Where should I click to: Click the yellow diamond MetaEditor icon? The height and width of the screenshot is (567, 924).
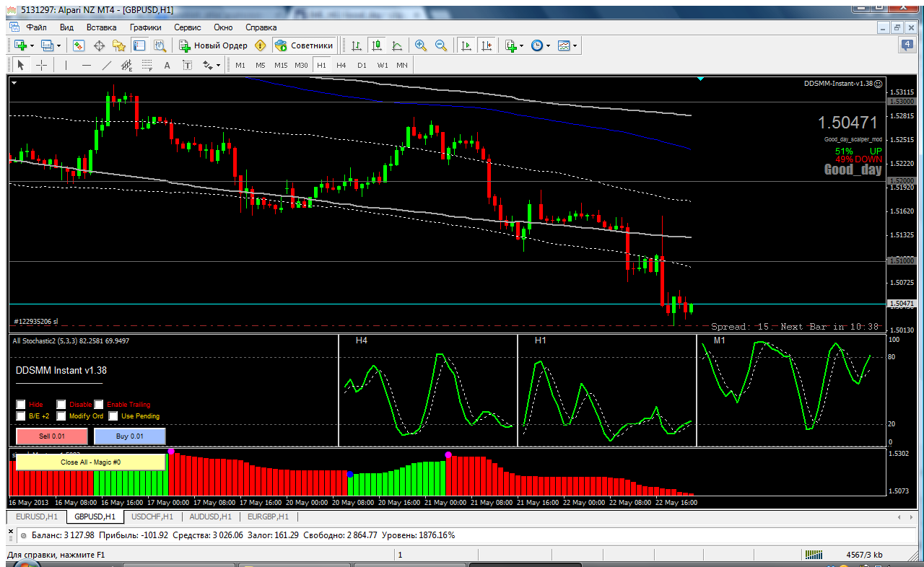(261, 45)
